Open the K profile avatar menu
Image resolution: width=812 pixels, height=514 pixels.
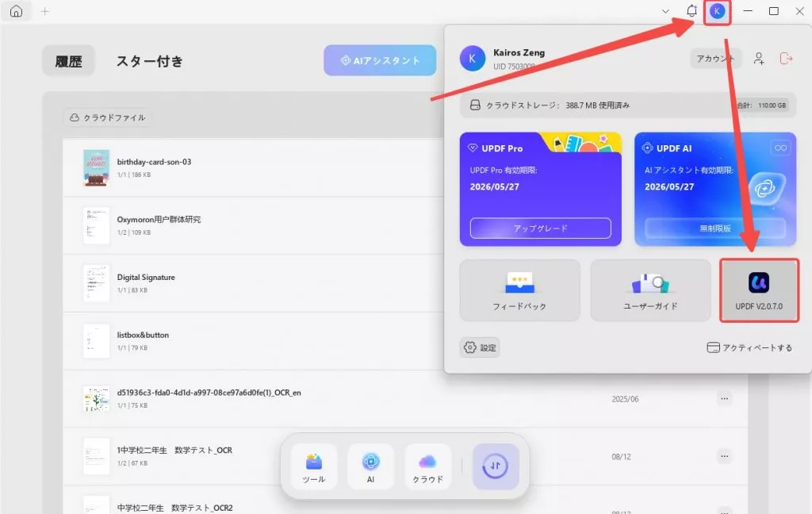pos(717,11)
